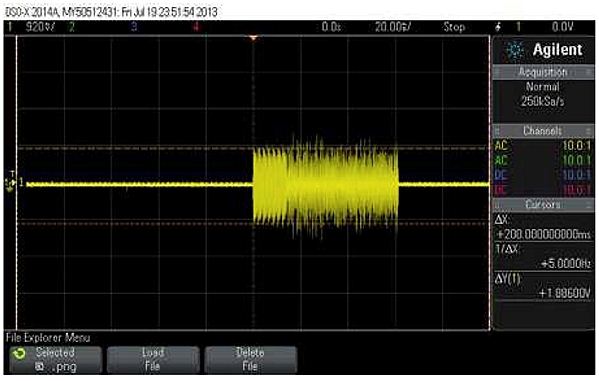Screen dimensions: 599x381
Task: Select the orange trigger position marker at top
Action: tap(253, 38)
